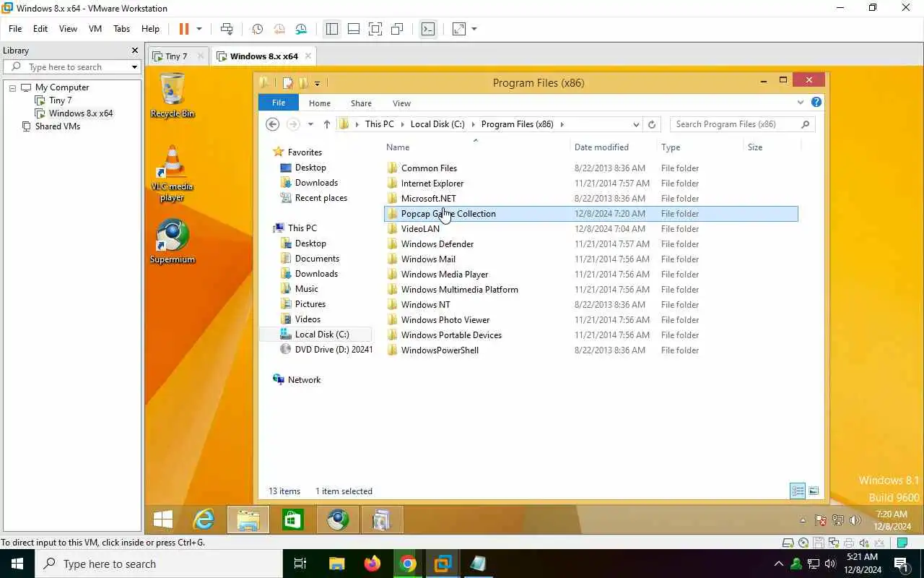Screen dimensions: 924x578
Task: Open Network in Explorer navigation pane
Action: 304,380
